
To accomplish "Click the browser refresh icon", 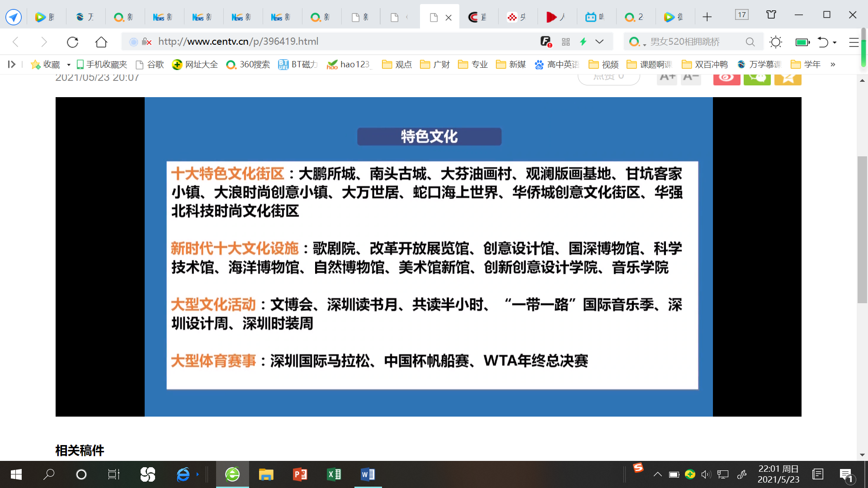I will click(72, 42).
